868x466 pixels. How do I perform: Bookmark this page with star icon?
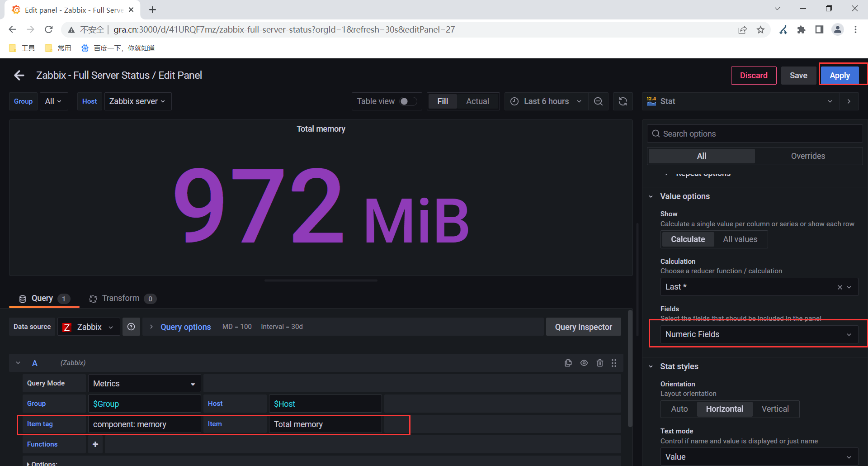click(x=761, y=30)
